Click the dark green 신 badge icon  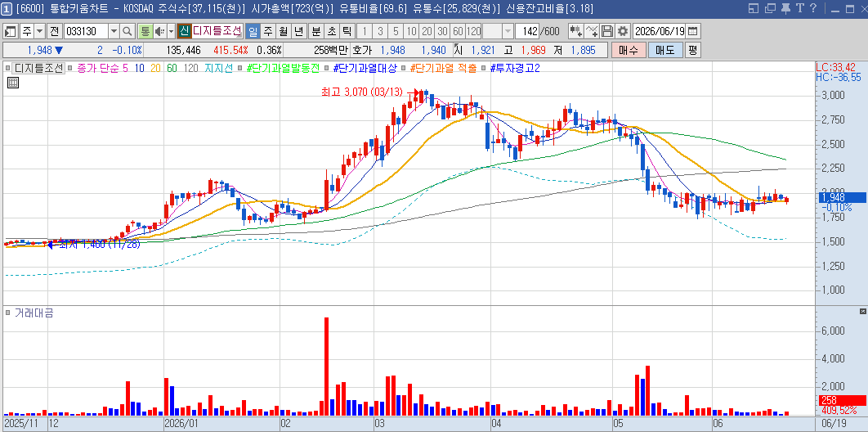[185, 31]
